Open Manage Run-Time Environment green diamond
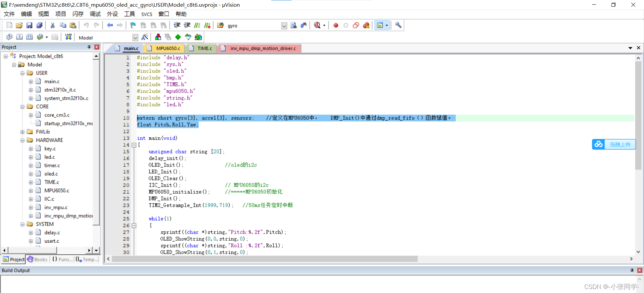The height and width of the screenshot is (293, 644). (x=178, y=37)
